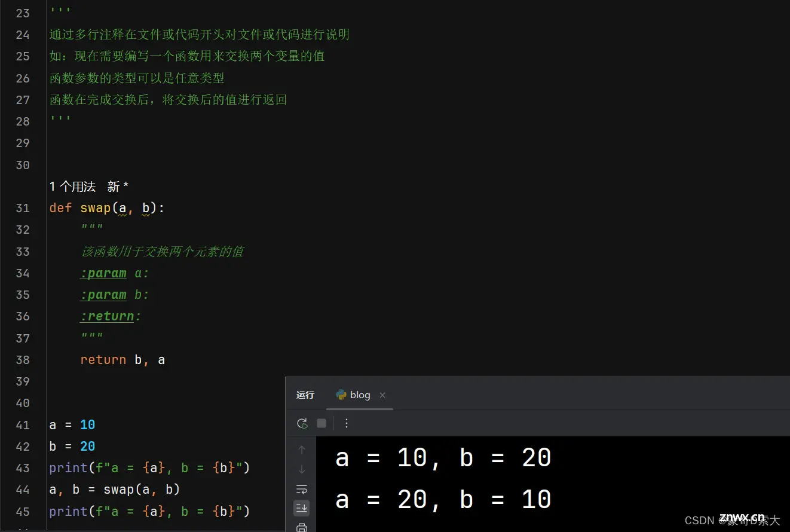Open the '1 个用法' usages hint

coord(72,186)
